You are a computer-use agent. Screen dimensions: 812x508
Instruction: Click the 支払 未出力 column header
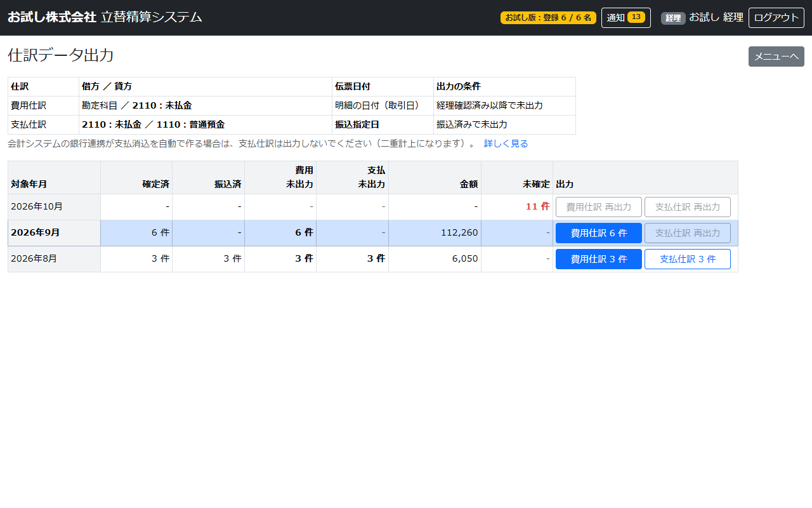(352, 178)
